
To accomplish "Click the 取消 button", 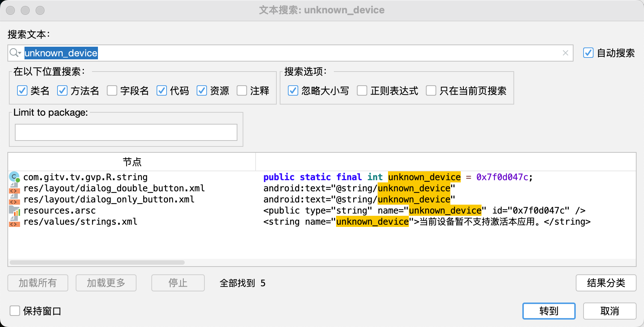I will point(609,311).
